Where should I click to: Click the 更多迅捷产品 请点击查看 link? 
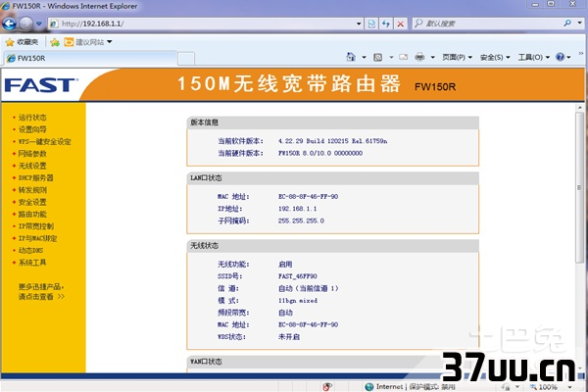[x=41, y=291]
